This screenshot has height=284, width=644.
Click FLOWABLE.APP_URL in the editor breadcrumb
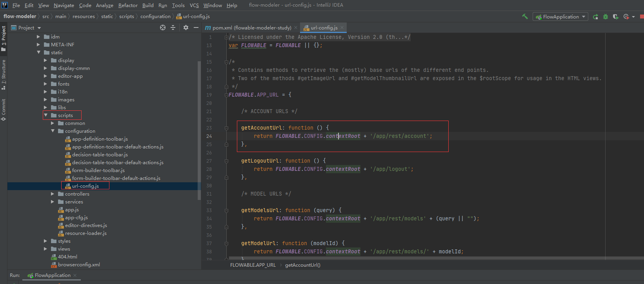253,265
